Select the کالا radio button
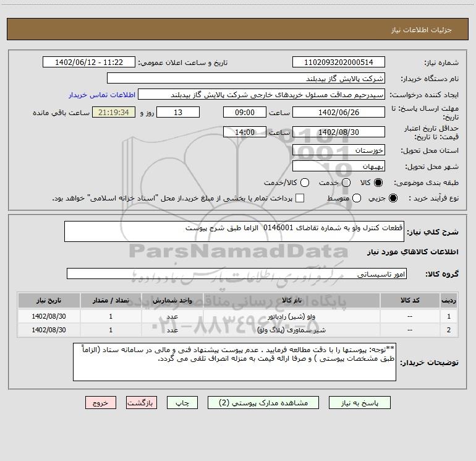Image resolution: width=476 pixels, height=461 pixels. coord(378,183)
